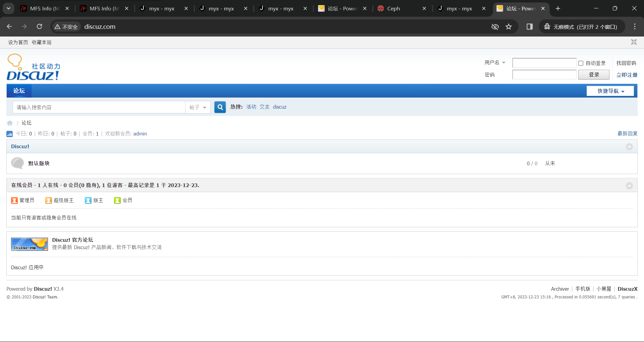Collapse the Discuz! category section
Screen dimensions: 644x342
coord(629,147)
